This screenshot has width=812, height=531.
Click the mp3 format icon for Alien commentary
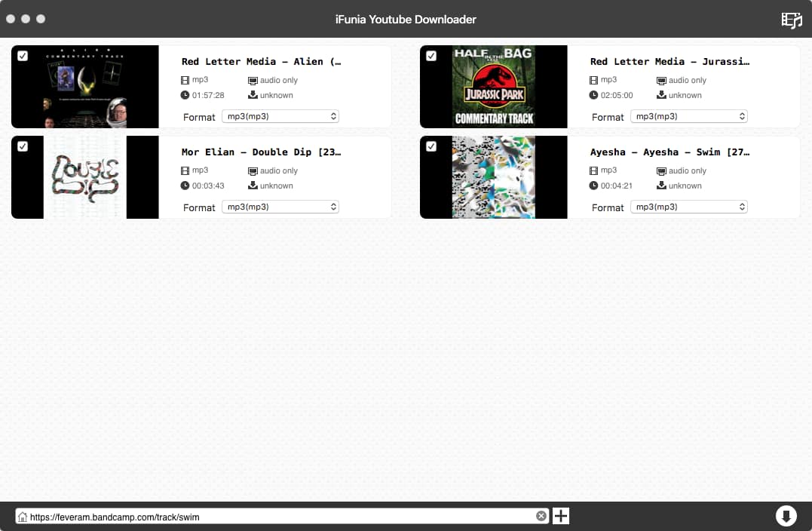(185, 79)
